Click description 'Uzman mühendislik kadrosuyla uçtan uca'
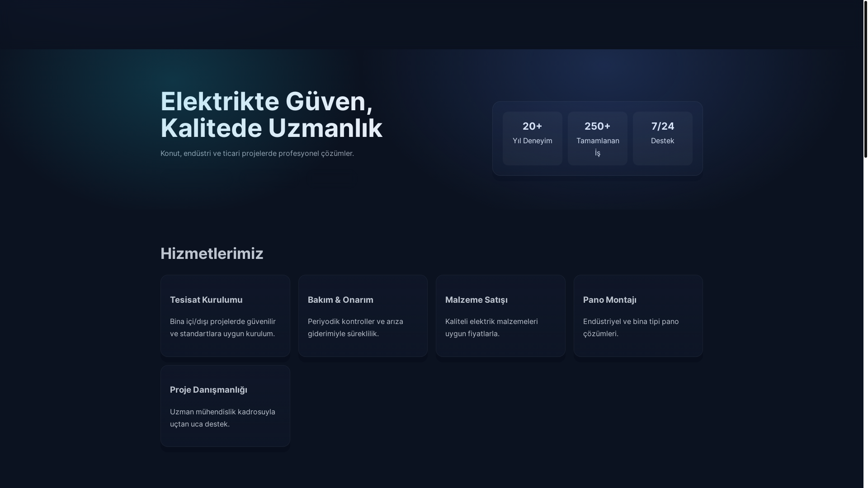Screen dimensions: 868x488 (x=222, y=418)
